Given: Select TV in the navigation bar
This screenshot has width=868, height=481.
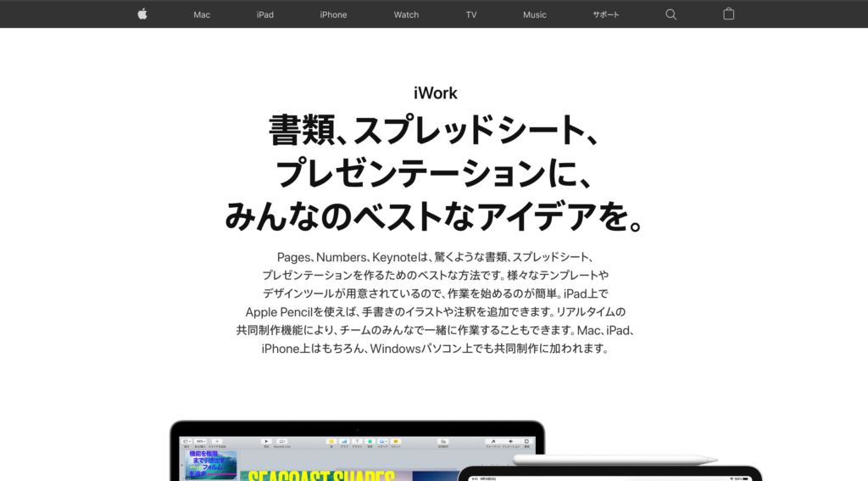Looking at the screenshot, I should pyautogui.click(x=471, y=15).
